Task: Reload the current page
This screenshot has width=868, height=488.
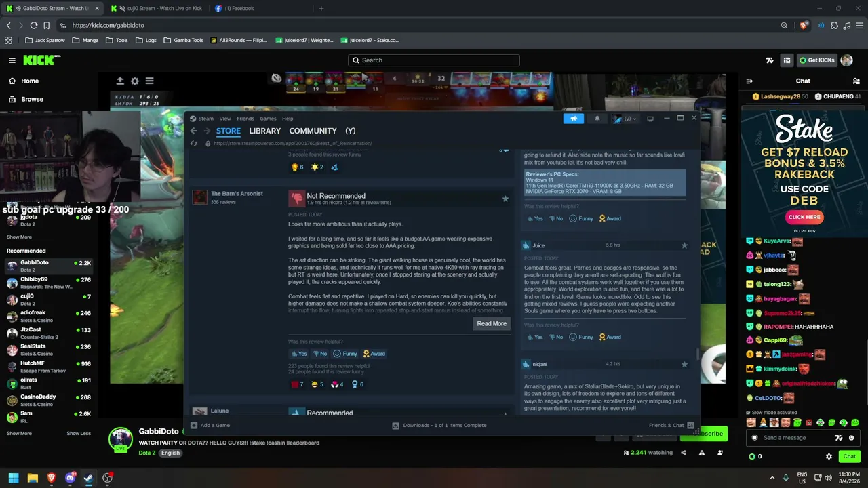Action: 33,26
